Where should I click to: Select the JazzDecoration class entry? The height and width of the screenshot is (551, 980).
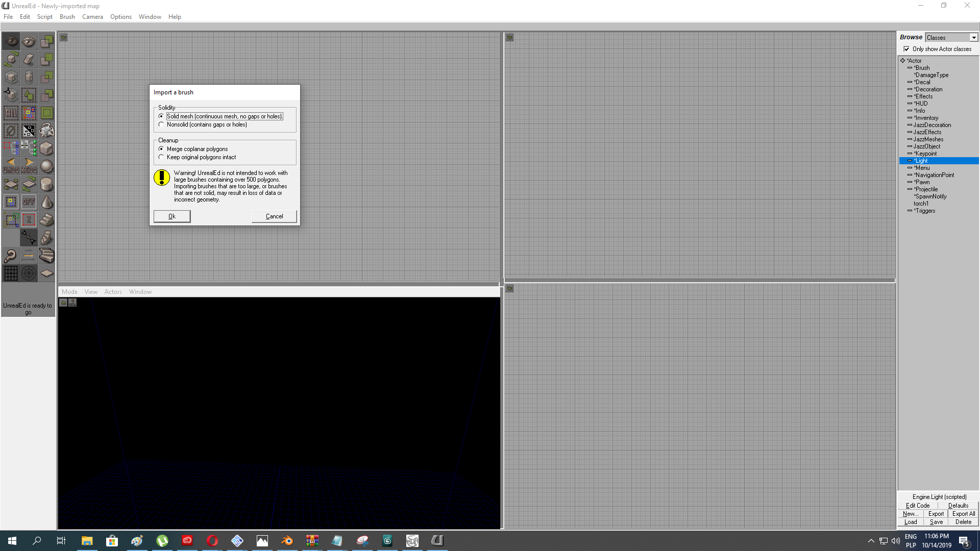point(932,125)
